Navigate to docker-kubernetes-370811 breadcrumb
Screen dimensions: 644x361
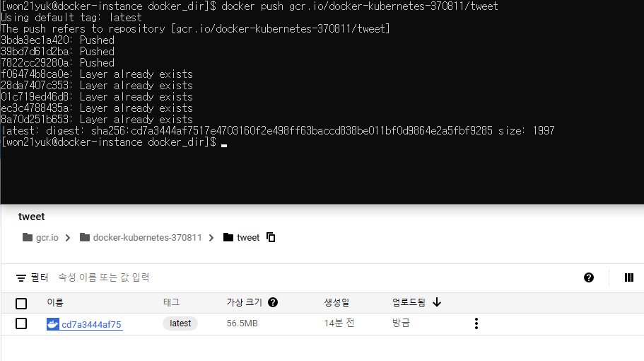point(147,238)
